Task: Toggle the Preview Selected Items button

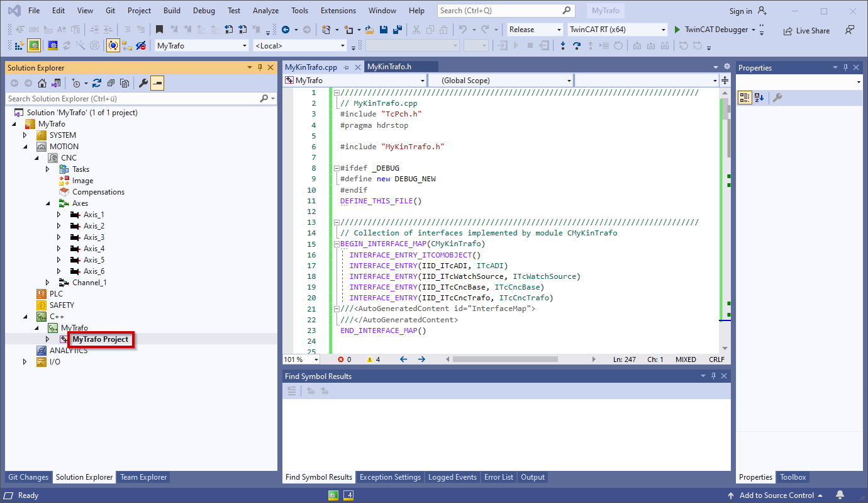Action: point(157,82)
